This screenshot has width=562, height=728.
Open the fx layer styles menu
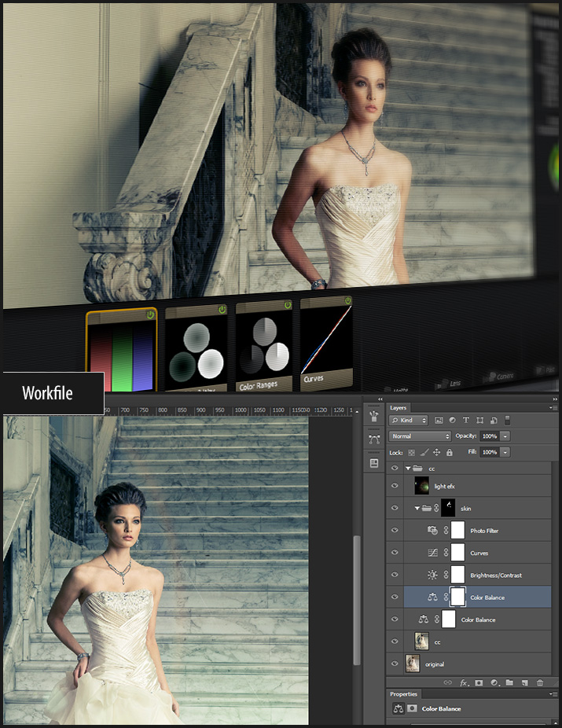pyautogui.click(x=464, y=682)
